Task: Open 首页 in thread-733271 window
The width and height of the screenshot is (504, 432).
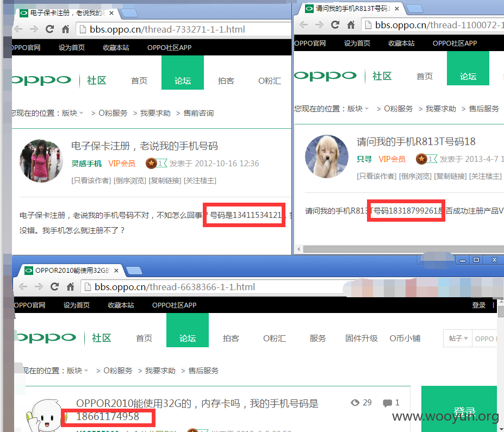Action: tap(139, 80)
